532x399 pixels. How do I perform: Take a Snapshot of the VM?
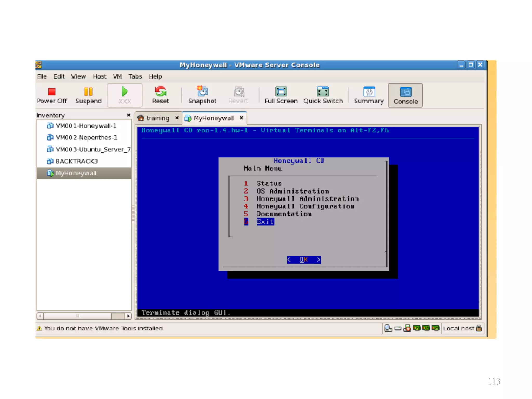[x=202, y=92]
